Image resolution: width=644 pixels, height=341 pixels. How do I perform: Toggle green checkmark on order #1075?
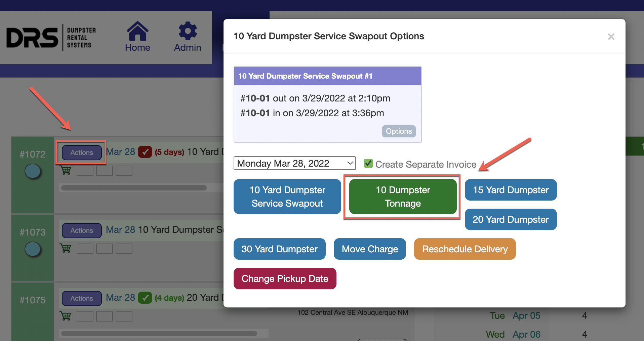point(145,298)
